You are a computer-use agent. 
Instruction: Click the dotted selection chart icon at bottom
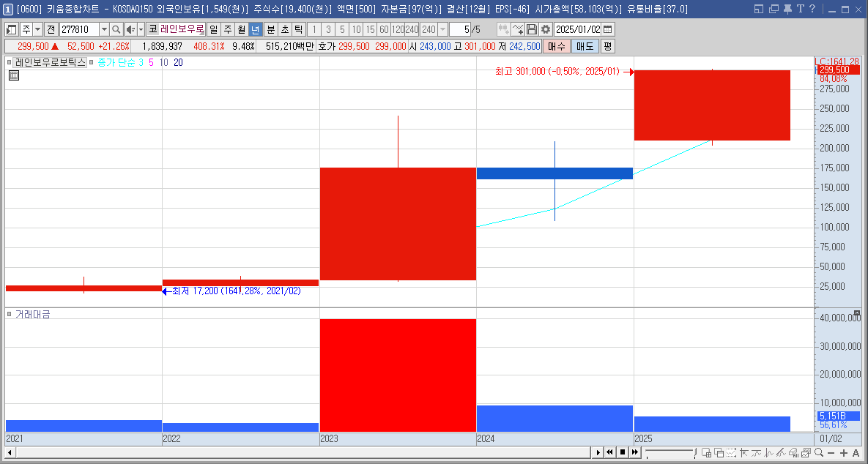(731, 452)
